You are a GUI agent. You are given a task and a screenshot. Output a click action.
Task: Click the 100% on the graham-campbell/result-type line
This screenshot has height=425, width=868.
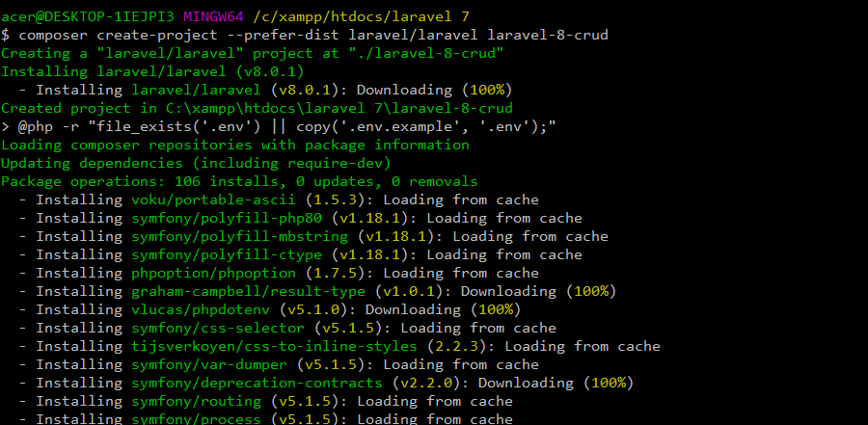click(x=591, y=290)
